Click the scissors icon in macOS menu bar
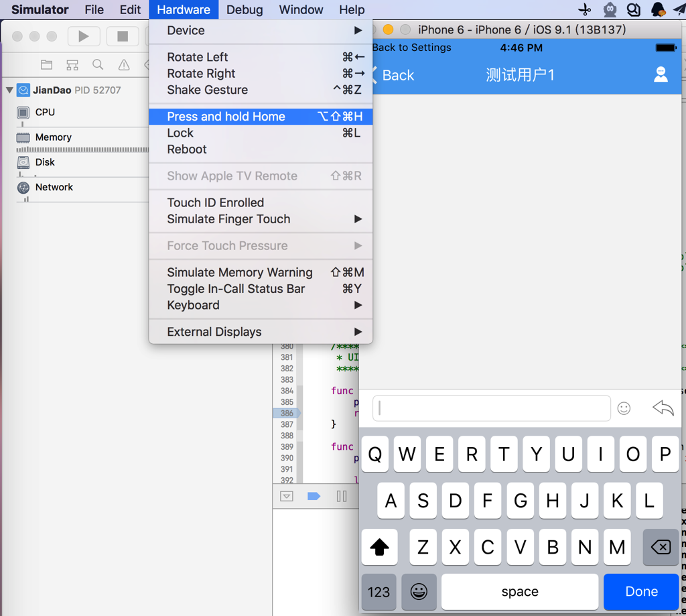 coord(584,9)
